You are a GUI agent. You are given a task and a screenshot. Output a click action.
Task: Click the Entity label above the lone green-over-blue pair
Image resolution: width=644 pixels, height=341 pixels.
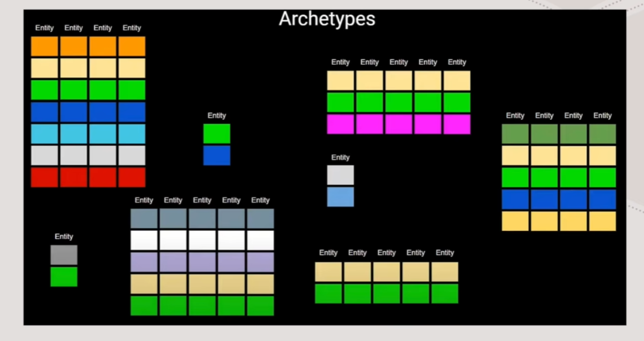pos(217,115)
